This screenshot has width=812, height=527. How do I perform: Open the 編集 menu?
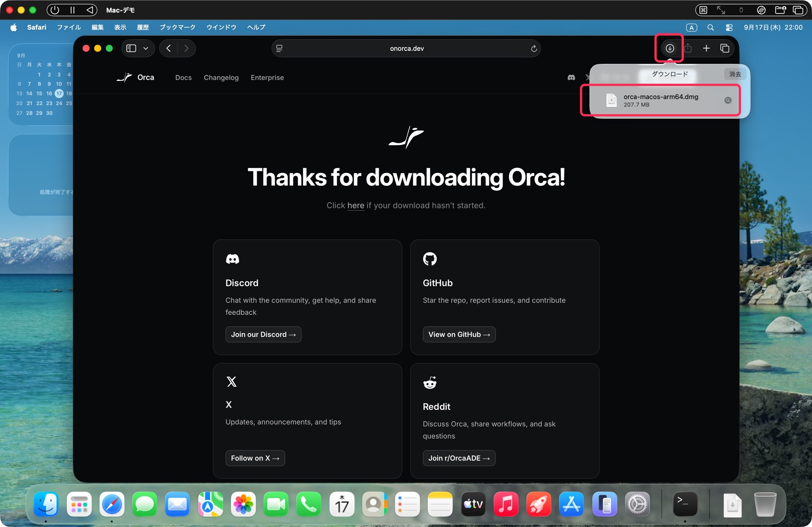point(97,27)
